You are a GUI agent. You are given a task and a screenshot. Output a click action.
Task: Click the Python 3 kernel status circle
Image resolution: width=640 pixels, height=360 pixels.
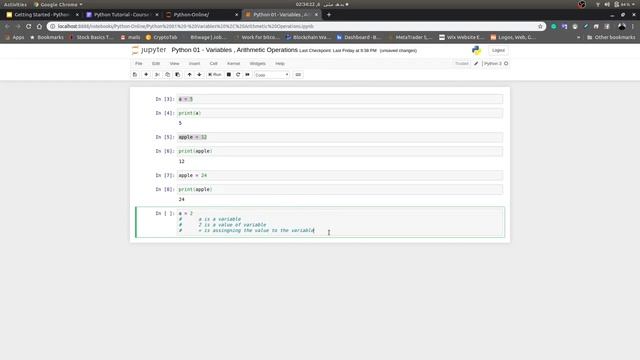click(506, 64)
